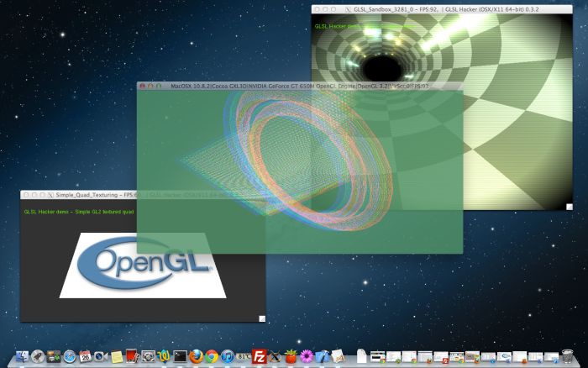588x368 pixels.
Task: Click resize grip of GLSL_Sandbox window
Action: click(570, 207)
